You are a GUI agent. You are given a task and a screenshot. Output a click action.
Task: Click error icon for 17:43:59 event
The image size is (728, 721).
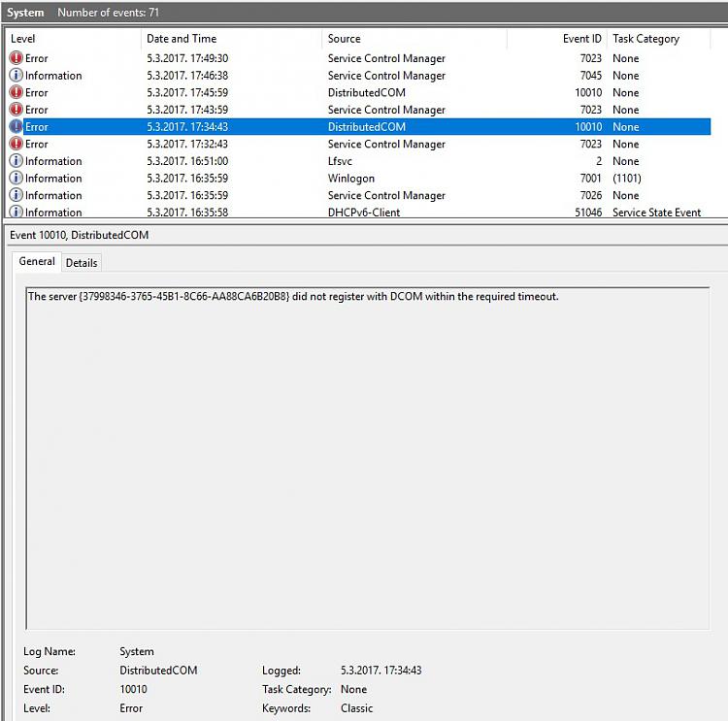(16, 110)
